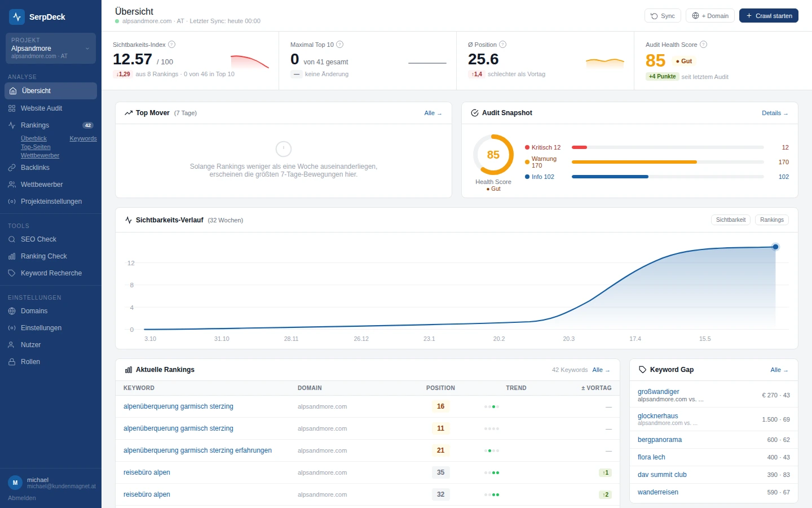Click the Sync button
Image resolution: width=812 pixels, height=508 pixels.
pos(663,16)
